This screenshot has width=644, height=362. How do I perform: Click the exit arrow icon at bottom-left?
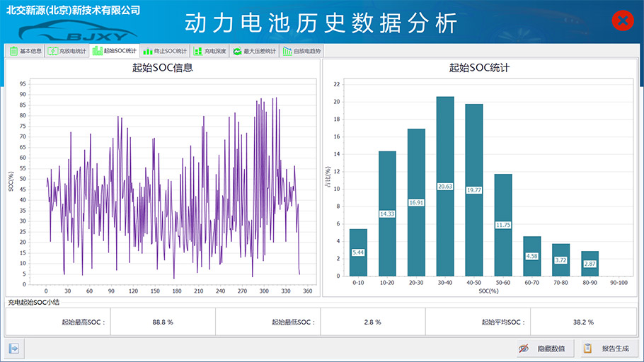[14, 348]
